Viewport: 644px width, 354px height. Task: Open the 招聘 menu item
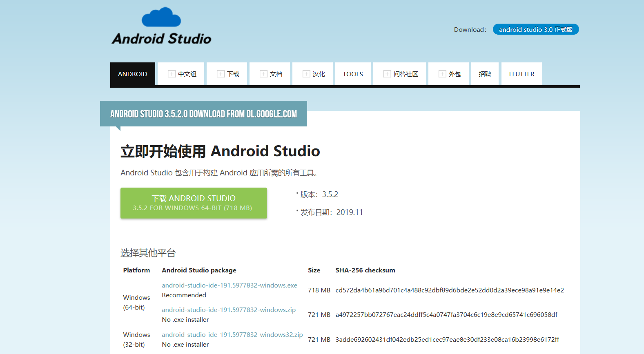485,74
